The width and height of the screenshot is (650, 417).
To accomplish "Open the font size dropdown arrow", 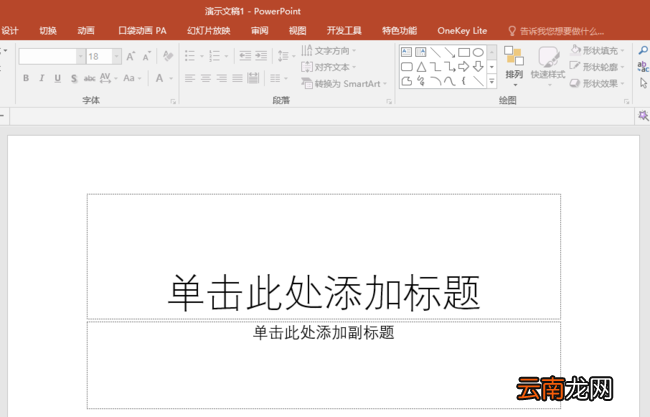I will pos(116,56).
